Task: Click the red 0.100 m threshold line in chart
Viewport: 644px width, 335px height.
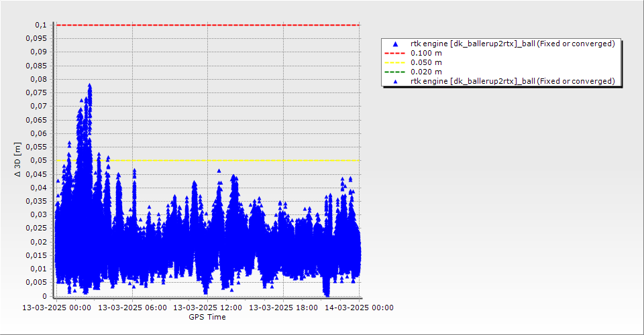Action: 208,25
